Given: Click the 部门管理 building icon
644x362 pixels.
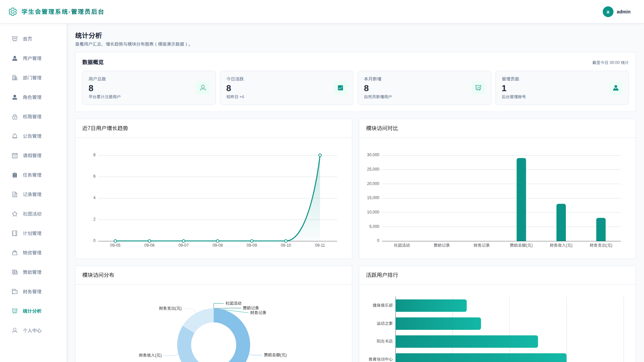Looking at the screenshot, I should point(15,78).
